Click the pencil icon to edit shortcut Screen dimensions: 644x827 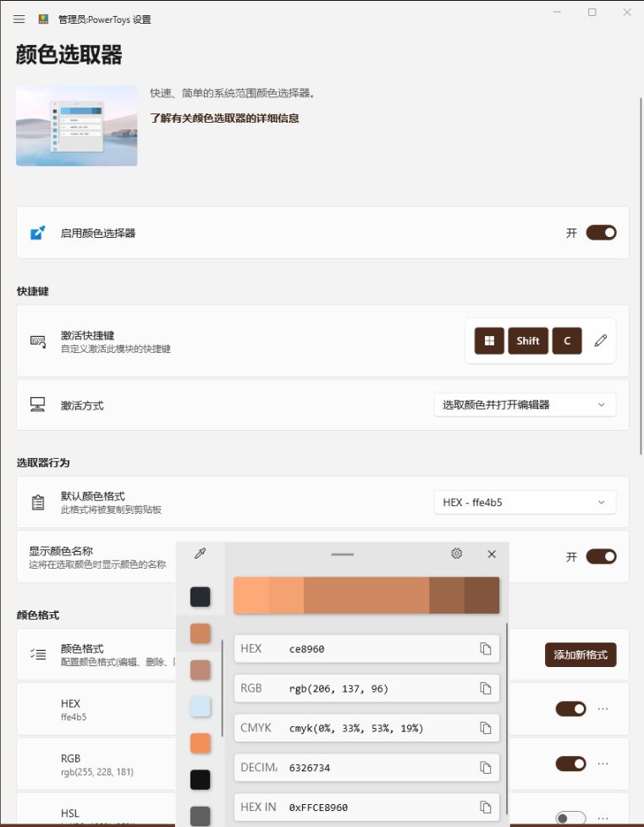click(600, 341)
